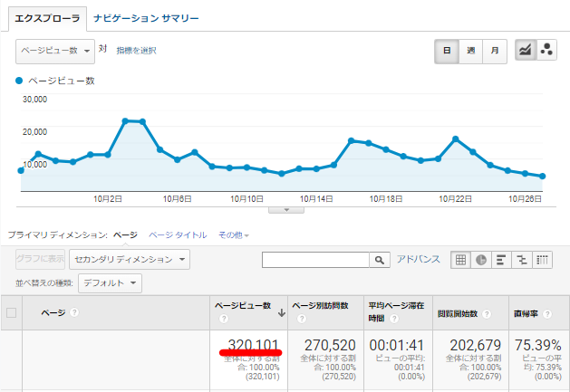Open the デフォルト sort type dropdown
The image size is (570, 392).
pyautogui.click(x=109, y=283)
